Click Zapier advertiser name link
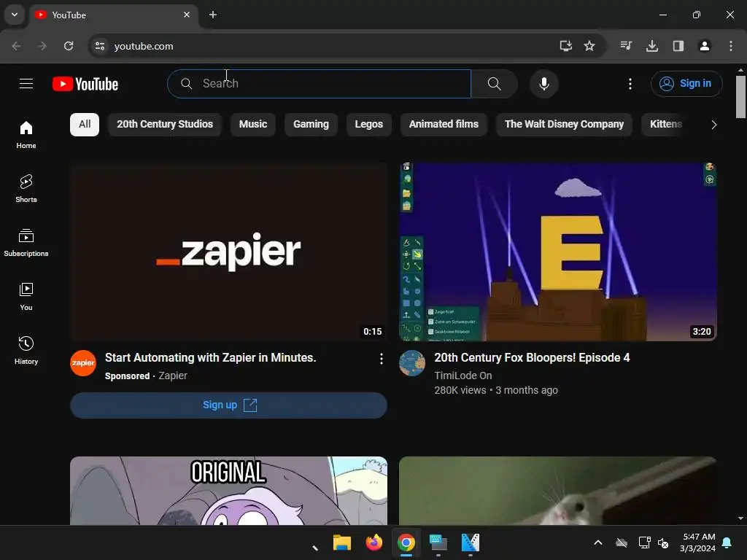Viewport: 747px width, 560px height. [172, 376]
